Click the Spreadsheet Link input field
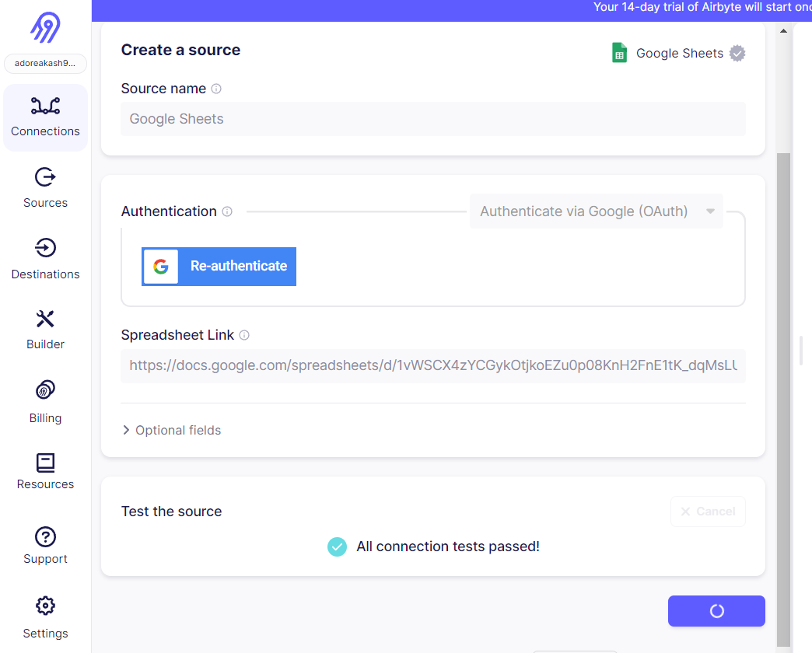Screen dimensions: 812x653 433,366
